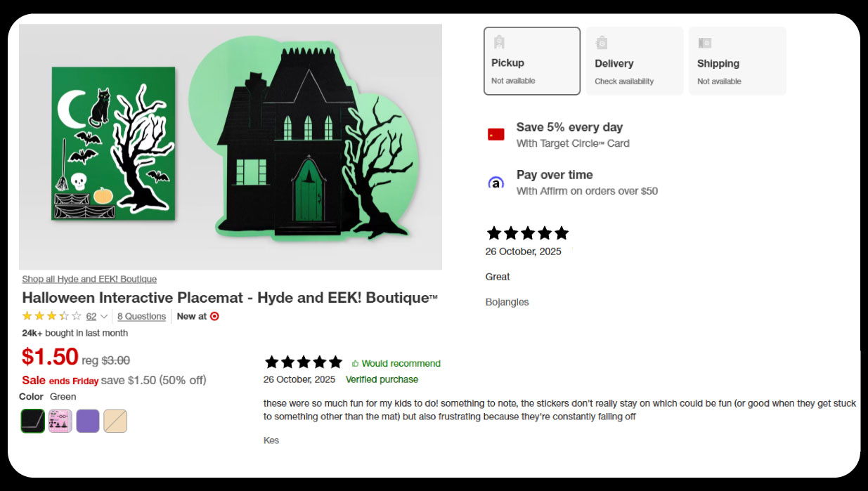Click the red Target Circle Card icon
Viewport: 868px width, 491px height.
tap(496, 134)
